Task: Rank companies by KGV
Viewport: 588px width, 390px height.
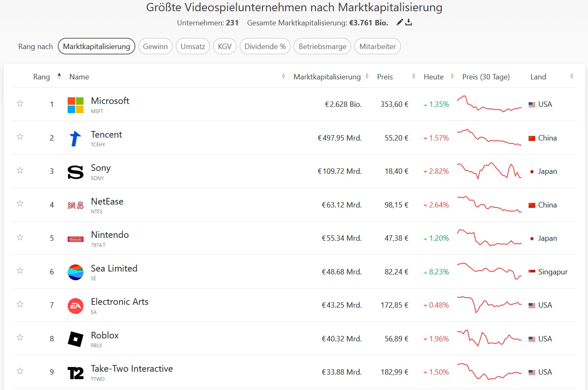Action: pos(225,46)
